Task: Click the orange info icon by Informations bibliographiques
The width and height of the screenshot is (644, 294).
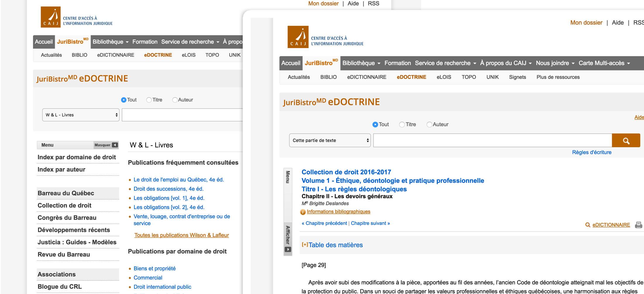Action: pyautogui.click(x=303, y=212)
